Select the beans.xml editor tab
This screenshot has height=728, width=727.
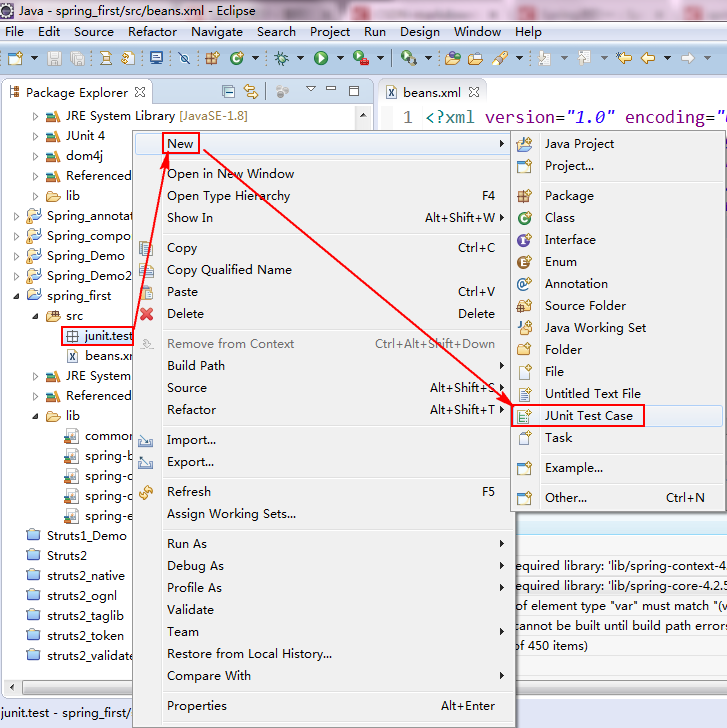(431, 93)
